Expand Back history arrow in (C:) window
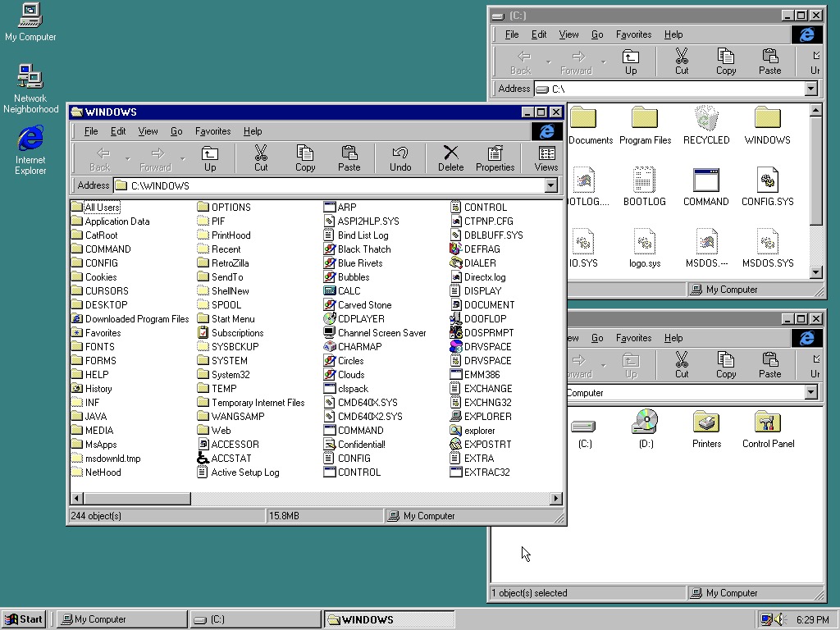This screenshot has height=630, width=840. click(549, 62)
